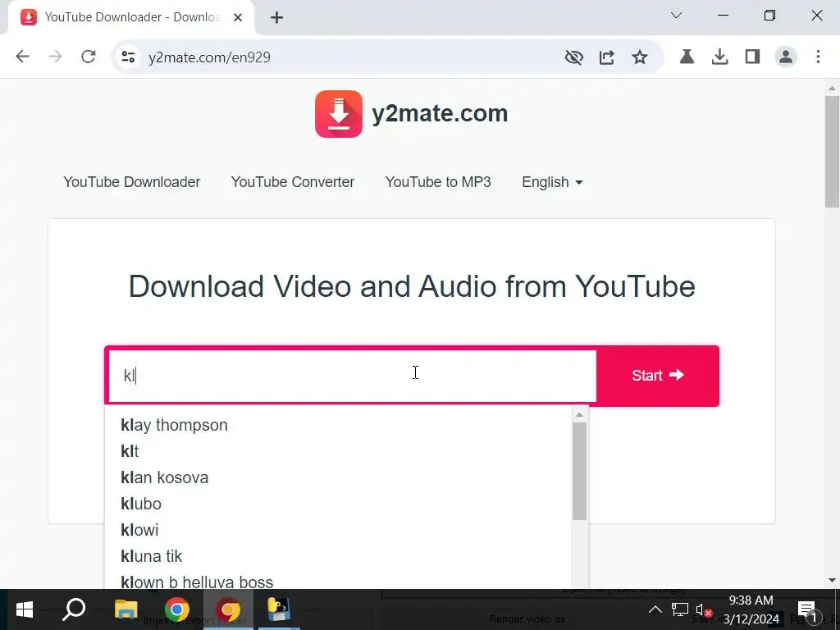840x630 pixels.
Task: Open a new browser tab
Action: tap(276, 18)
